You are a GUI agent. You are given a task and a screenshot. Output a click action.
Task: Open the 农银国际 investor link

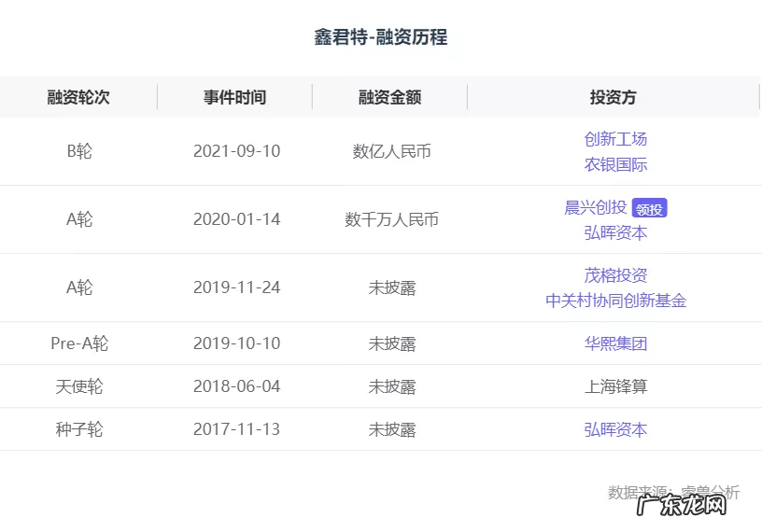[615, 164]
